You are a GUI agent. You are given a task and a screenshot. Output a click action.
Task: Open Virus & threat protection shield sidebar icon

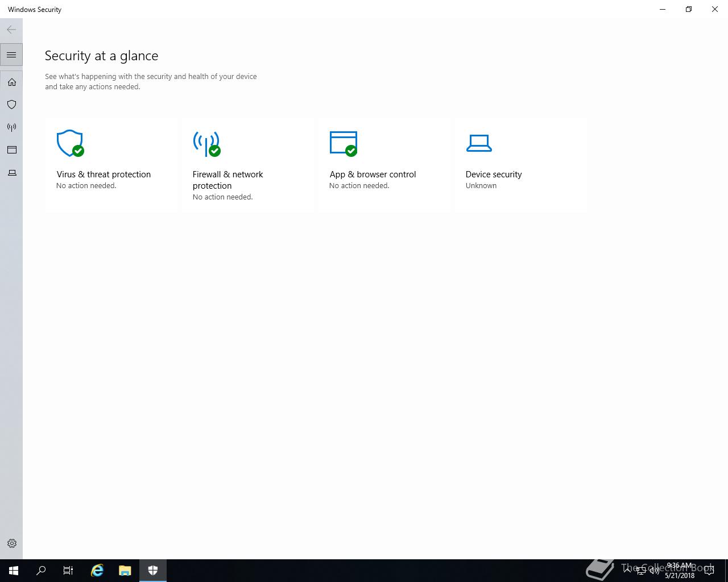coord(11,105)
